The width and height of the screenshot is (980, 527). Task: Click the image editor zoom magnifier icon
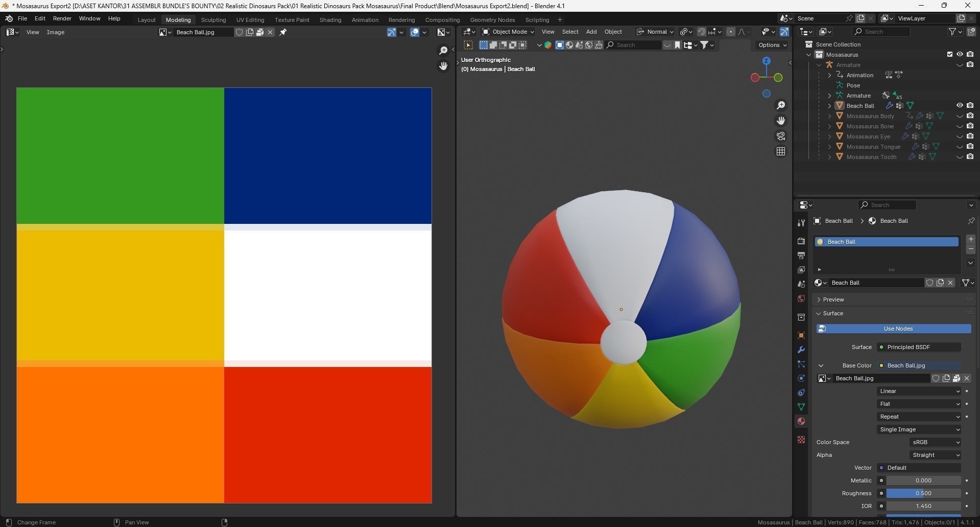443,50
